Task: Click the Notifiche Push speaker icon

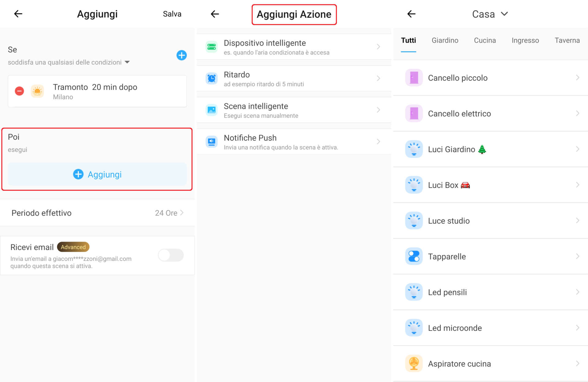Action: [x=212, y=141]
